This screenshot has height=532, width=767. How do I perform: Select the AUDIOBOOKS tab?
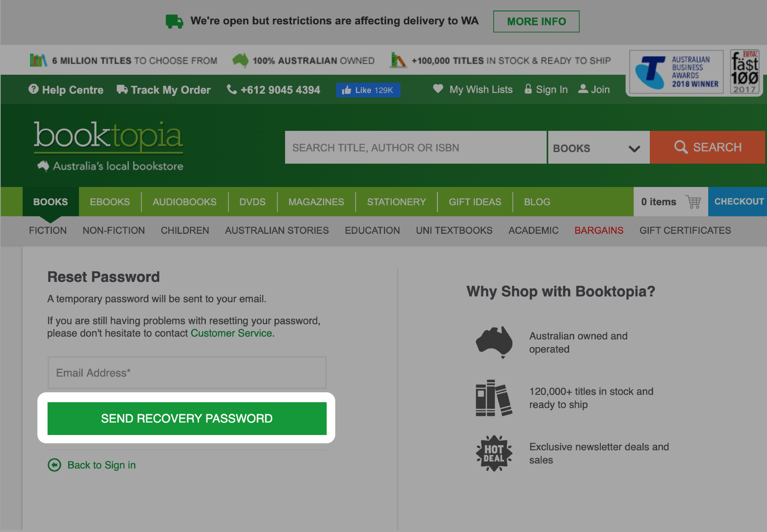click(x=185, y=202)
